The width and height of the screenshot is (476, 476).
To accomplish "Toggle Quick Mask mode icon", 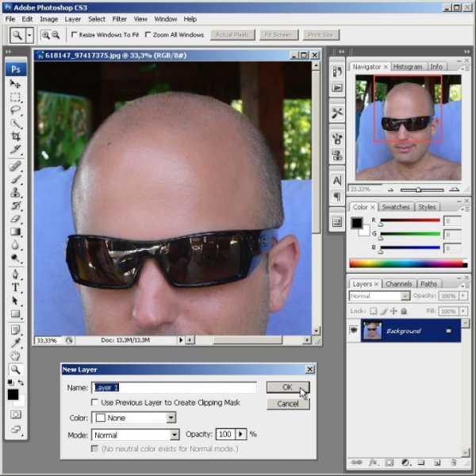I will click(x=15, y=414).
